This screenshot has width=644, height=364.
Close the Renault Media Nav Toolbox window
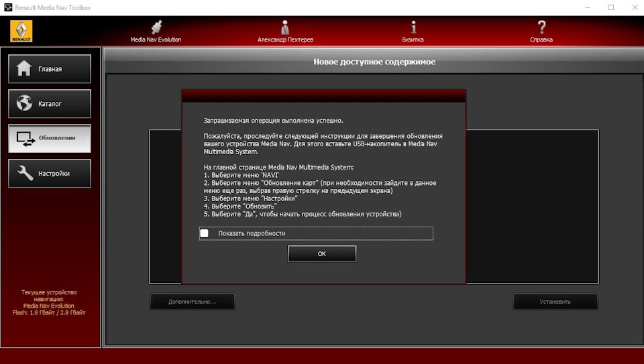click(x=635, y=7)
